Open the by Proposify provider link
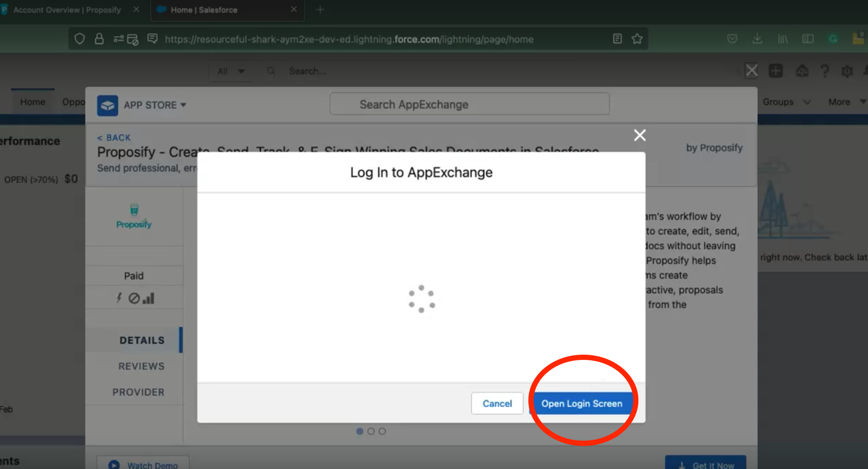This screenshot has width=868, height=469. click(x=714, y=148)
